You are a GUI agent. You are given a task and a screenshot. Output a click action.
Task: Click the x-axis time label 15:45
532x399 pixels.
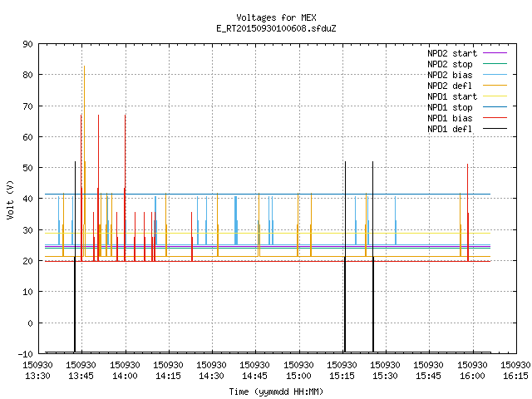(429, 377)
